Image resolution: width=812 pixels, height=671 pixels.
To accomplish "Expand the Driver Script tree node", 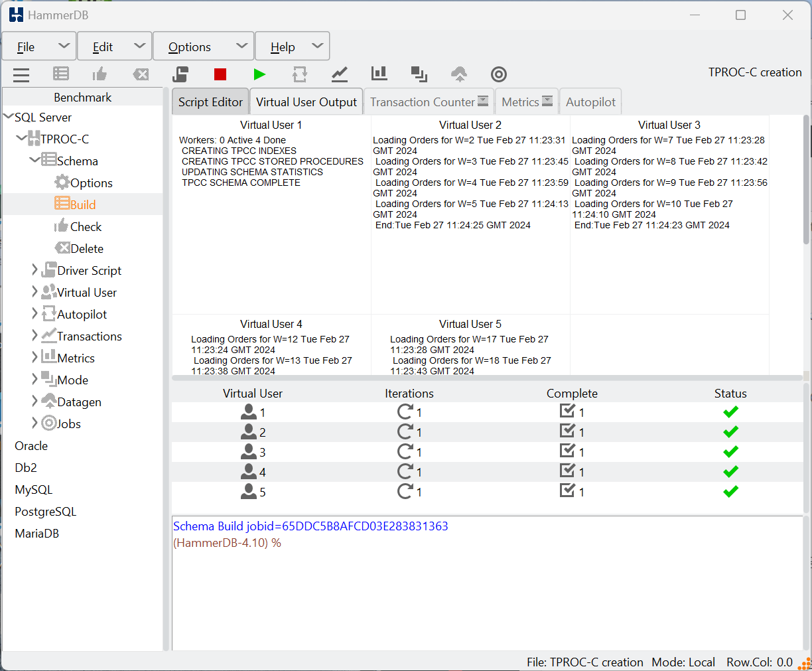I will click(34, 269).
